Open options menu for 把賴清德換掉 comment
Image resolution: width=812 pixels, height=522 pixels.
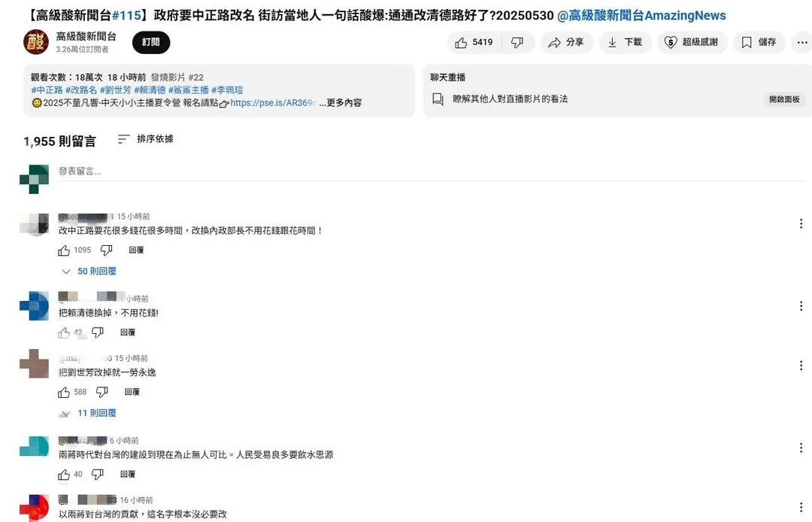point(801,306)
